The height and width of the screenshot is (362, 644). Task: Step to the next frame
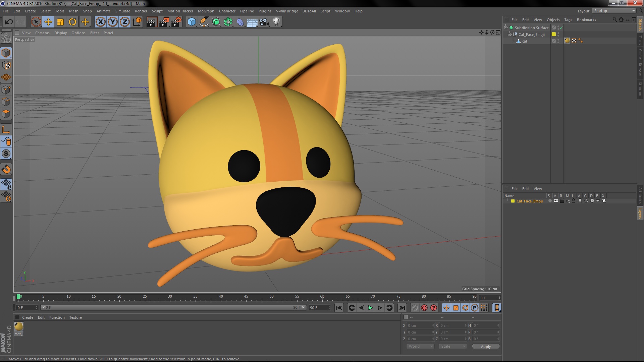coord(380,308)
